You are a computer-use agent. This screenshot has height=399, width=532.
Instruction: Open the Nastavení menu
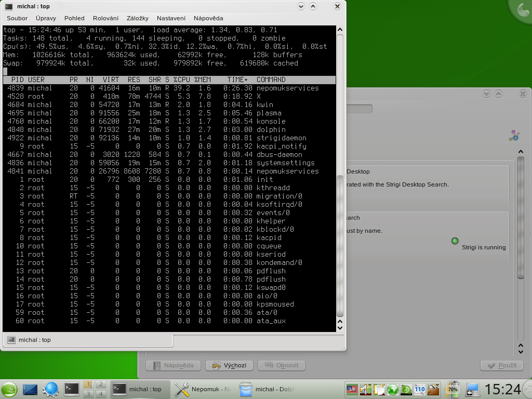(171, 18)
